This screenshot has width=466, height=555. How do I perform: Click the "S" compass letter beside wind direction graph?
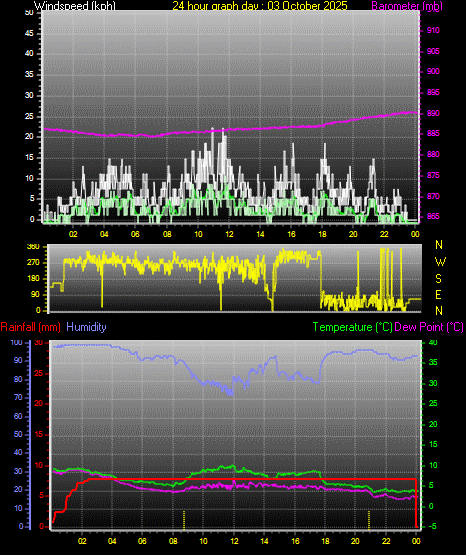click(438, 279)
